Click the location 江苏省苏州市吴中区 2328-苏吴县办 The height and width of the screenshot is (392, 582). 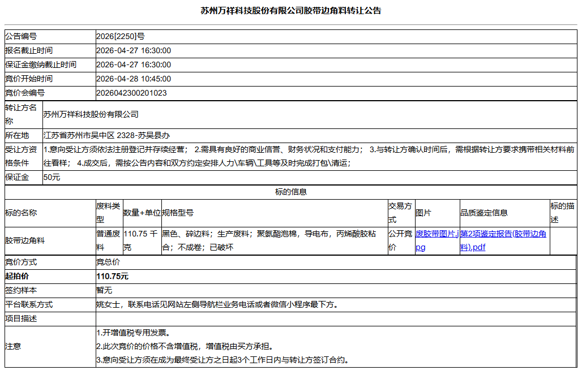click(106, 135)
